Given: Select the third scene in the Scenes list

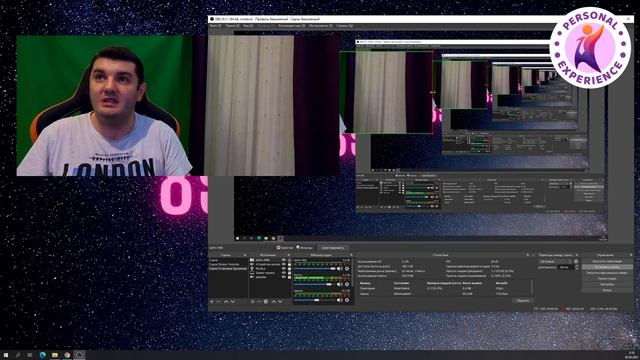Looking at the screenshot, I should 228,269.
